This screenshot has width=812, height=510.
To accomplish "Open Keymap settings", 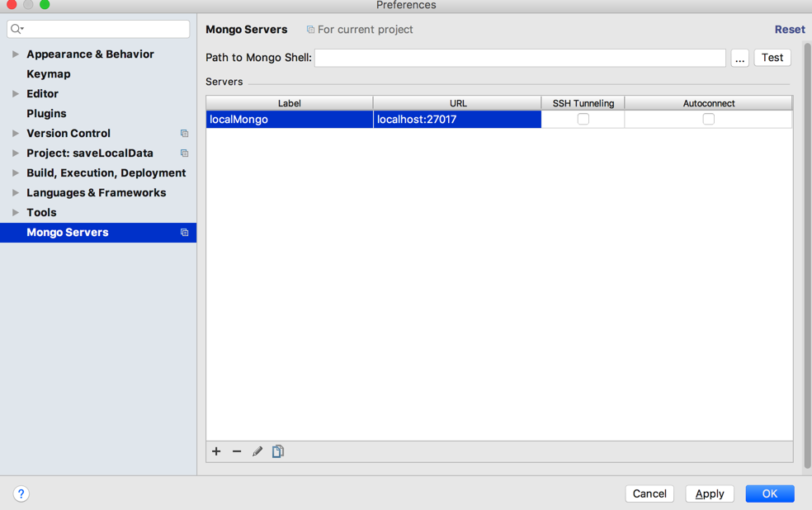I will (x=49, y=74).
